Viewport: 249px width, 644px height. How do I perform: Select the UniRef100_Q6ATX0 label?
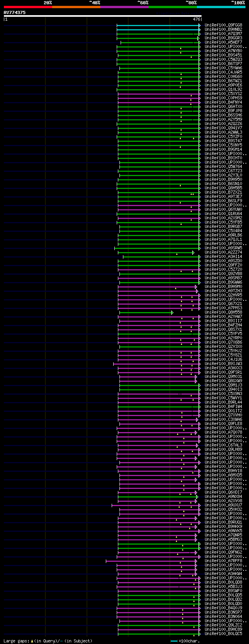click(x=223, y=106)
